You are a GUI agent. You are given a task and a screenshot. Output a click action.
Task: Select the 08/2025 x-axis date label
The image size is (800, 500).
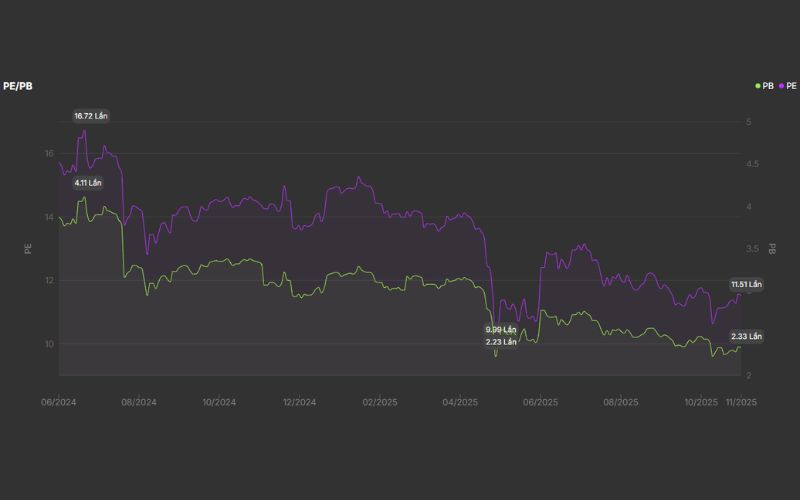(621, 402)
